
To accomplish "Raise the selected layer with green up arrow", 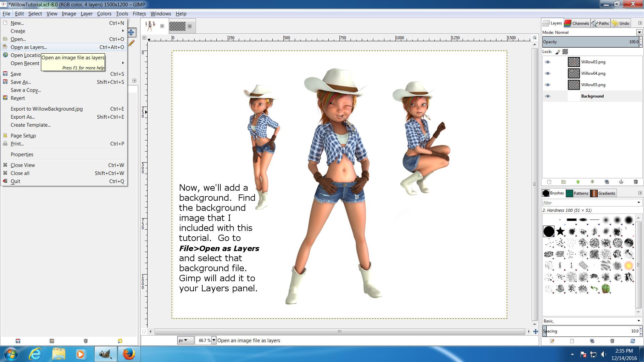I will point(578,182).
